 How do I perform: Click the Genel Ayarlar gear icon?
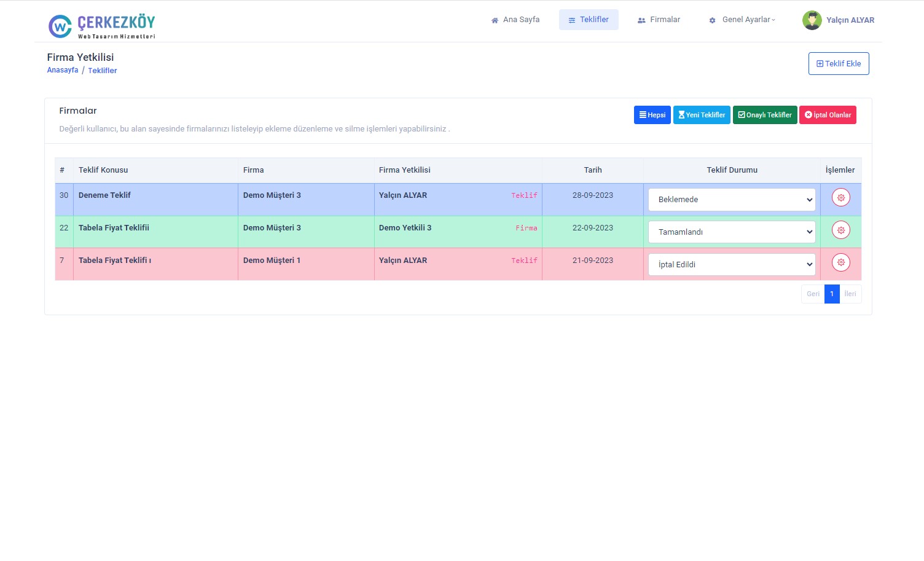[712, 20]
